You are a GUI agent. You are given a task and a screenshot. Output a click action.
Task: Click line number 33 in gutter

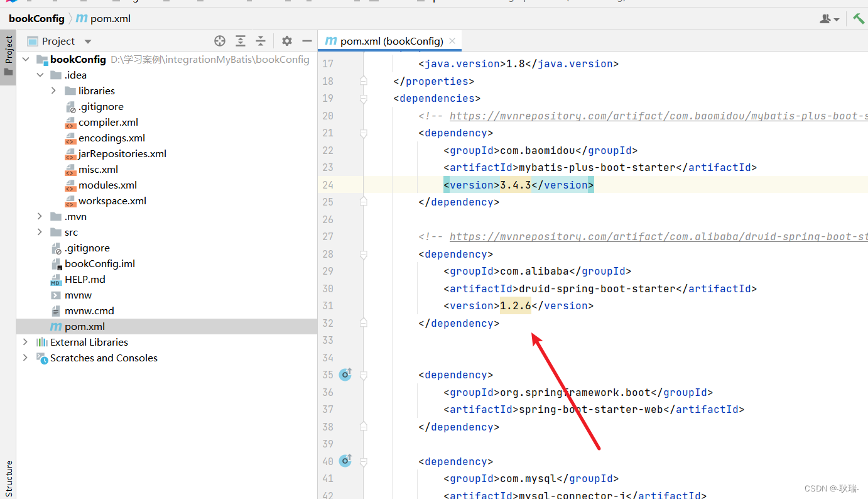[x=327, y=340]
